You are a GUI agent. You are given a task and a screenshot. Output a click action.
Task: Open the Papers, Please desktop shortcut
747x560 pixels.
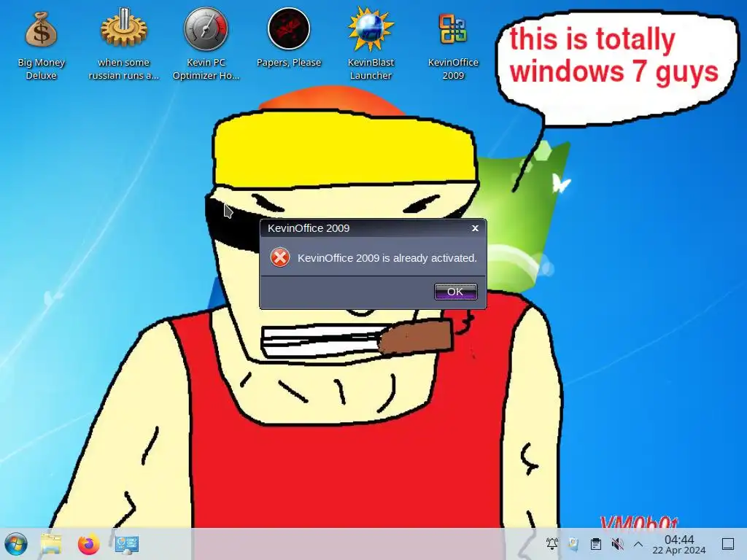289,28
